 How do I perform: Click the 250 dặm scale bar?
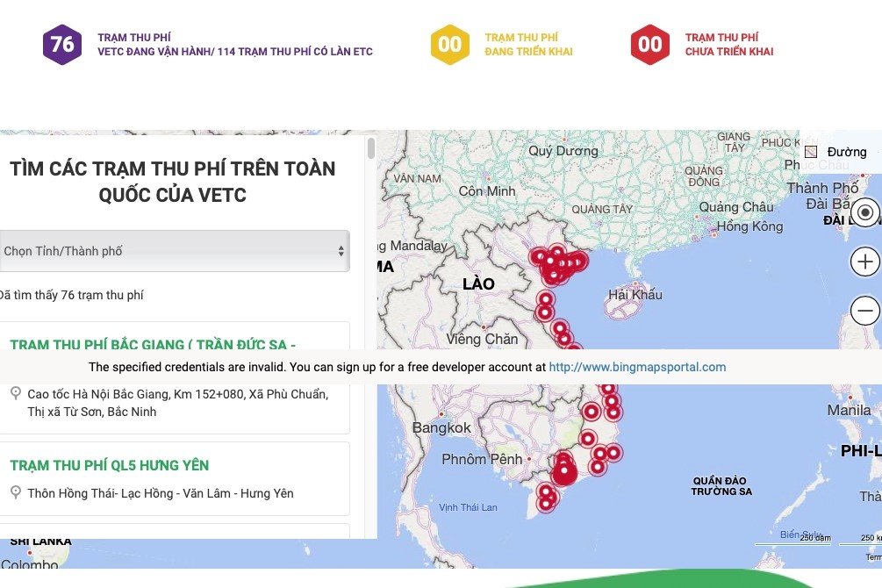792,541
